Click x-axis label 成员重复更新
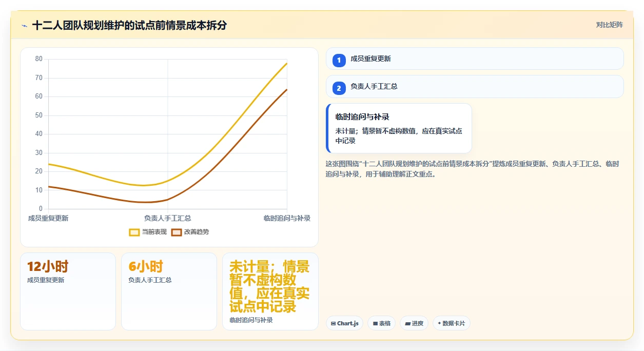 tap(48, 218)
